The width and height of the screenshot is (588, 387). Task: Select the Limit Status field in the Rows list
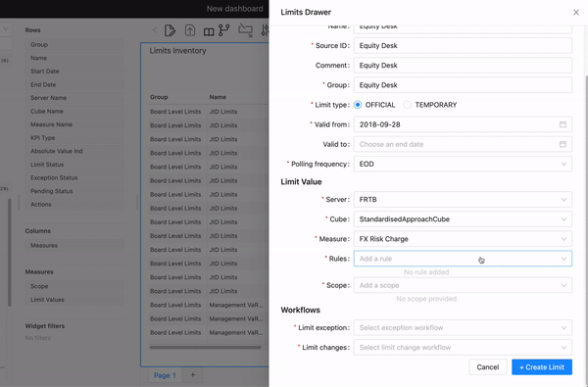point(74,165)
